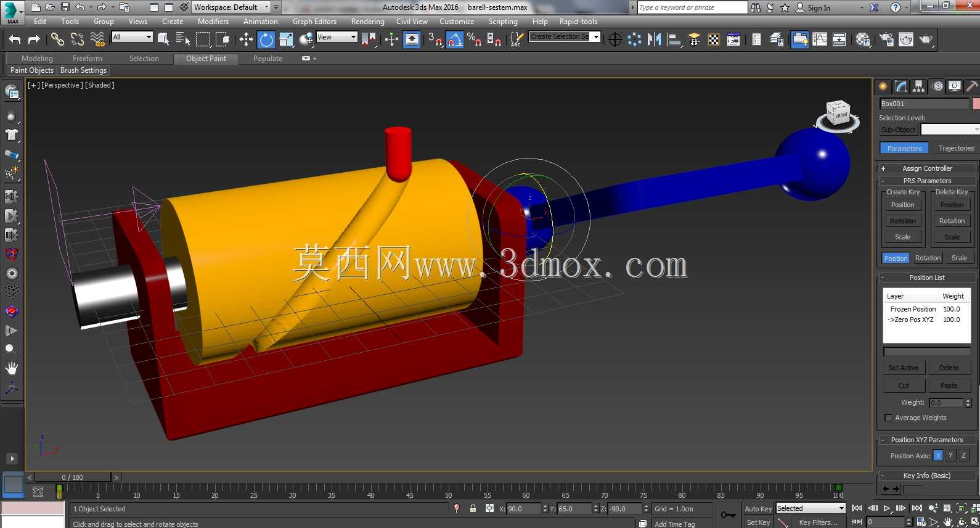Choose the Select and Uniform Scale tool

(x=286, y=39)
